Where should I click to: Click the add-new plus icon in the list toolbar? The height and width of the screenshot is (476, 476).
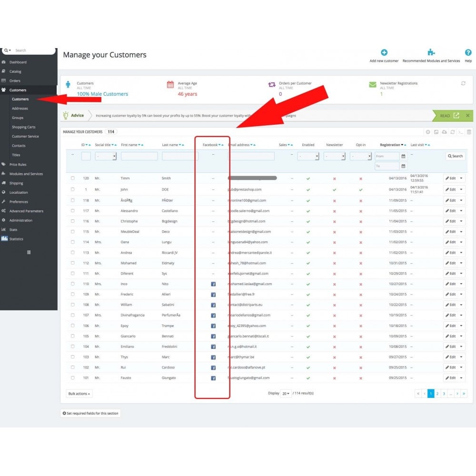coord(428,132)
